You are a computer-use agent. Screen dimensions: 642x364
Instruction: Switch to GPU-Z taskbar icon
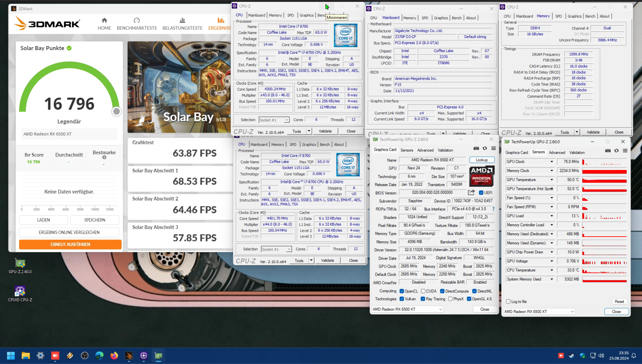click(x=158, y=355)
